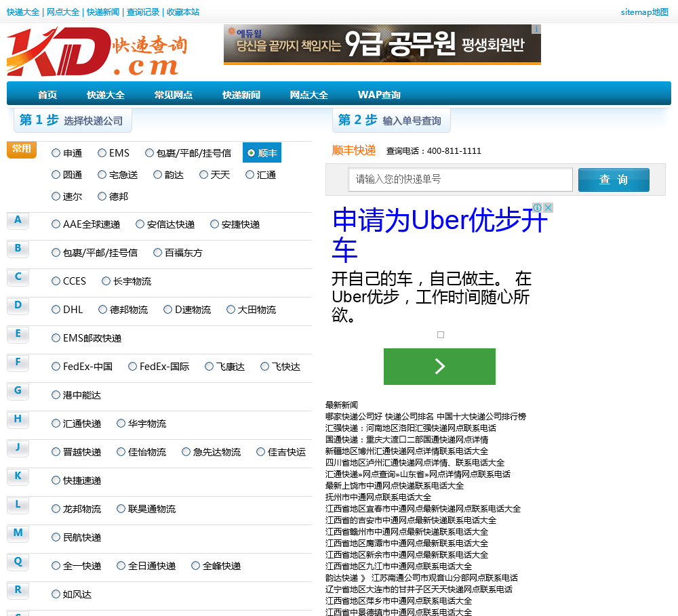Select the 汇通 radio option

coord(250,175)
